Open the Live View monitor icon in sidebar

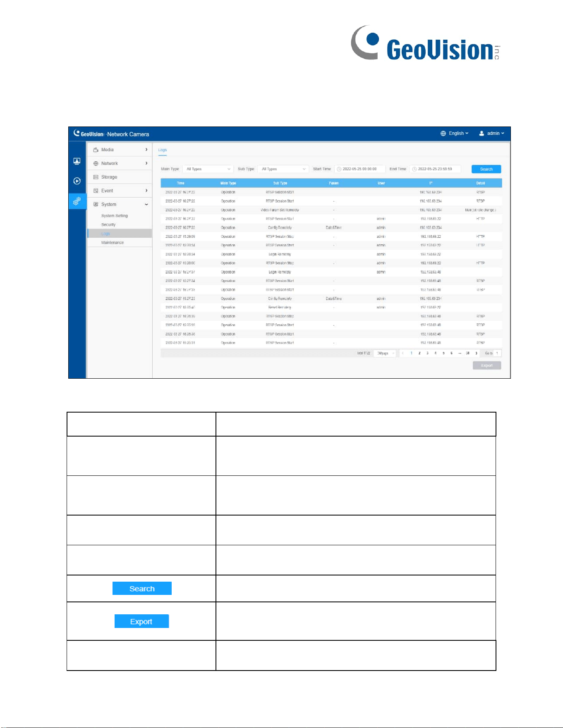click(77, 161)
